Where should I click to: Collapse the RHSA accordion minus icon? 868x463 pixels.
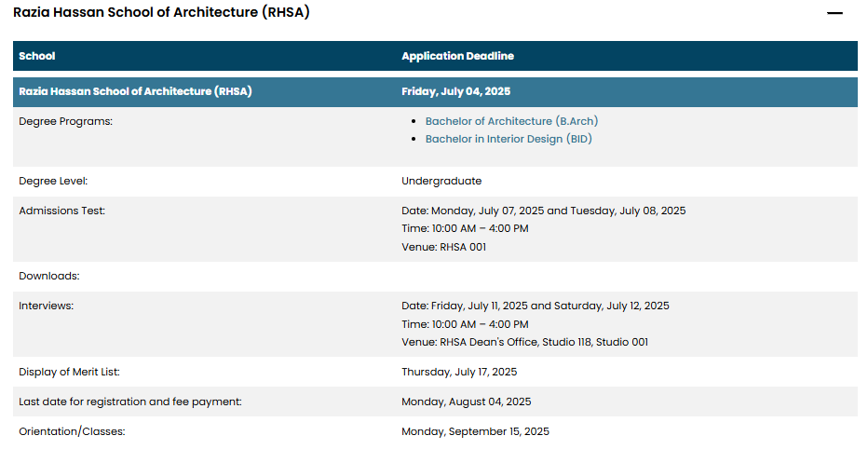pyautogui.click(x=834, y=13)
